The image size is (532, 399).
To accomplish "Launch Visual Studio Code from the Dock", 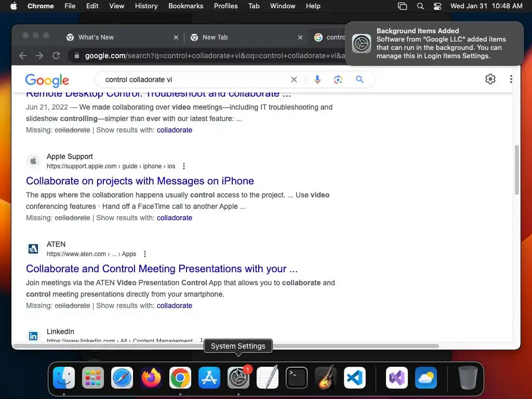I will [355, 378].
